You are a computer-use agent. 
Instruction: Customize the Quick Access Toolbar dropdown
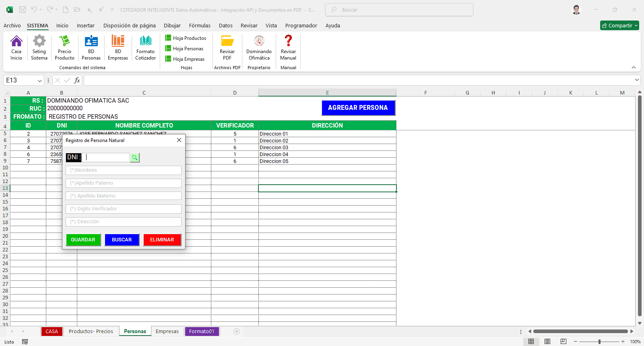click(112, 10)
